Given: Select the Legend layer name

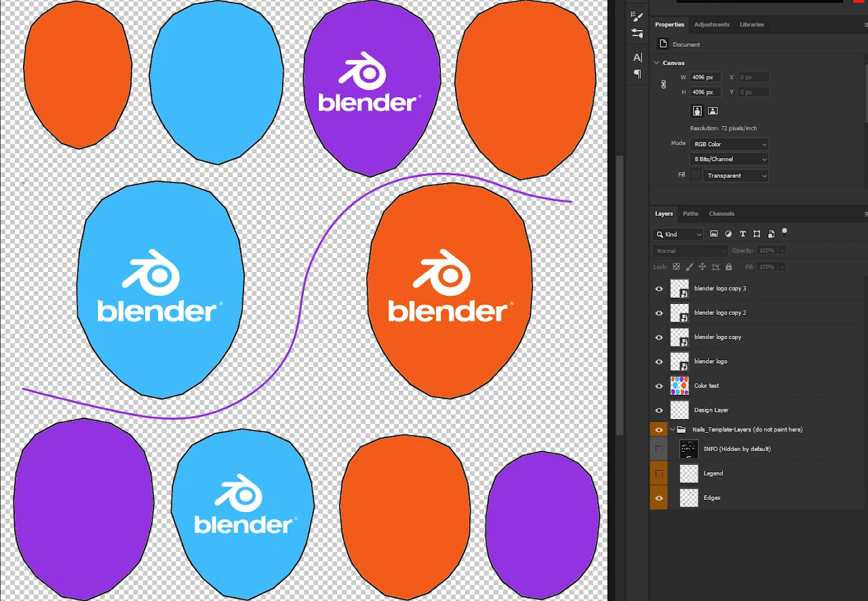Looking at the screenshot, I should click(713, 473).
